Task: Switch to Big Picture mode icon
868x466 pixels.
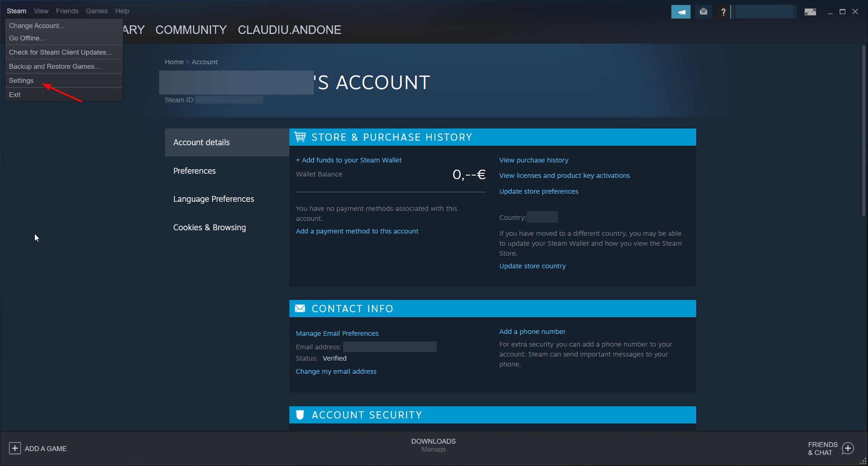Action: (810, 12)
